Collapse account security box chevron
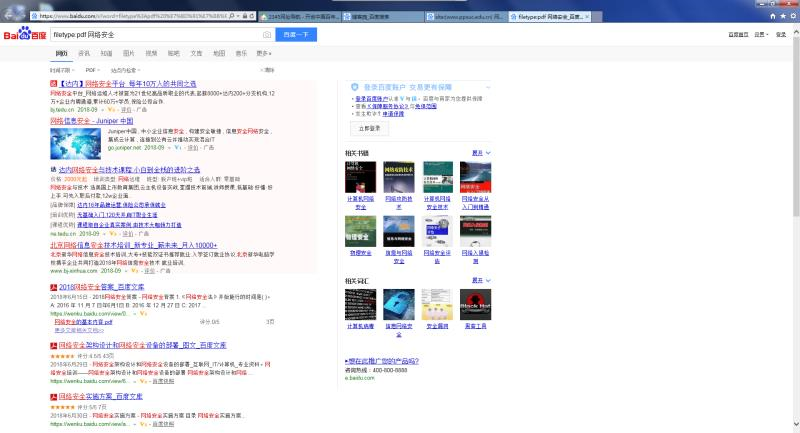The image size is (800, 433). [x=488, y=87]
